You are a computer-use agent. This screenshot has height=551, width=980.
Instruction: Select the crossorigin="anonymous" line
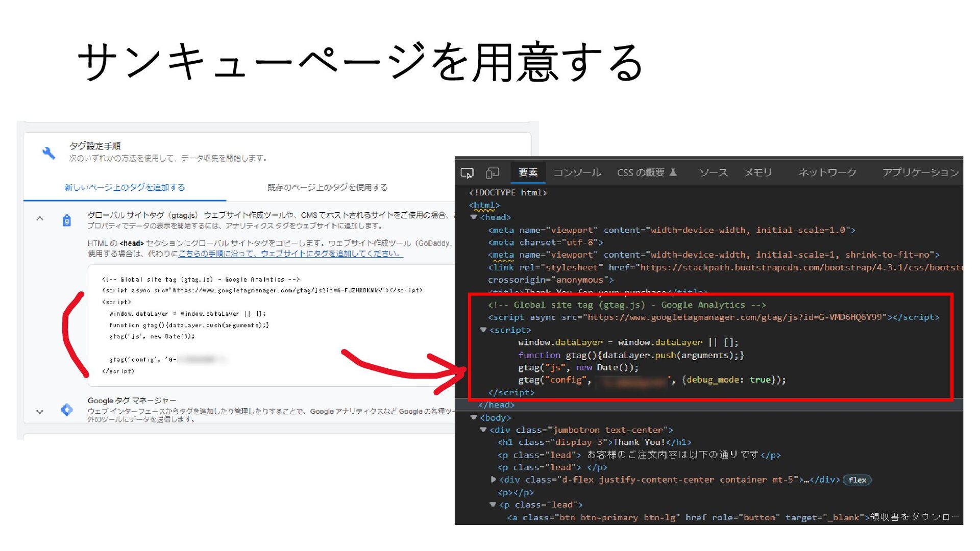pyautogui.click(x=551, y=280)
